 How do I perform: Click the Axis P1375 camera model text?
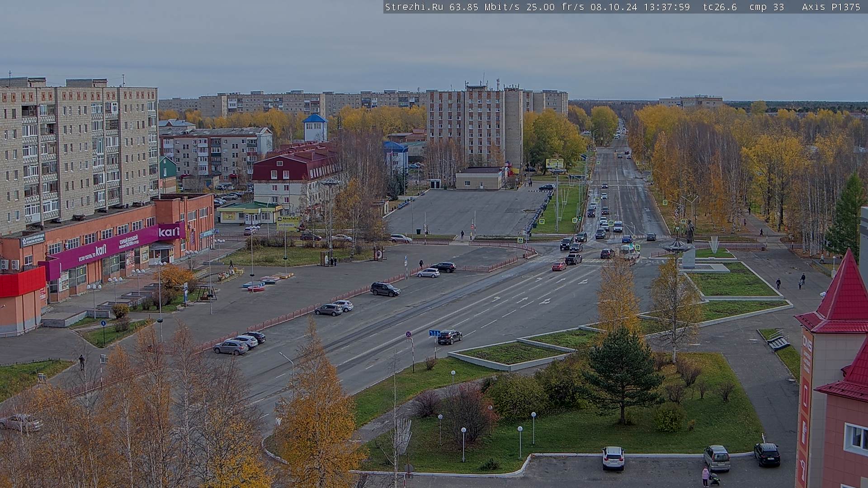pos(831,7)
